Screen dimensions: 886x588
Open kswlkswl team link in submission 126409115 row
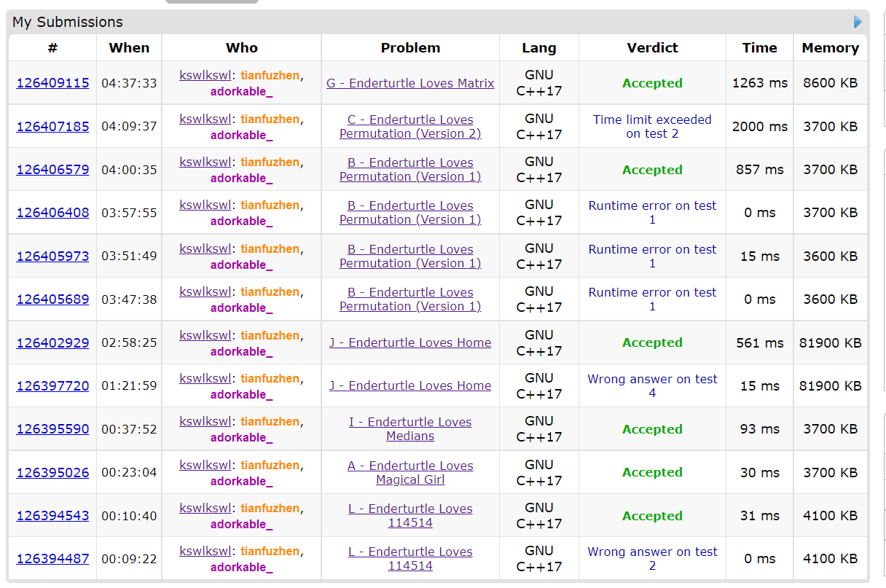click(205, 75)
